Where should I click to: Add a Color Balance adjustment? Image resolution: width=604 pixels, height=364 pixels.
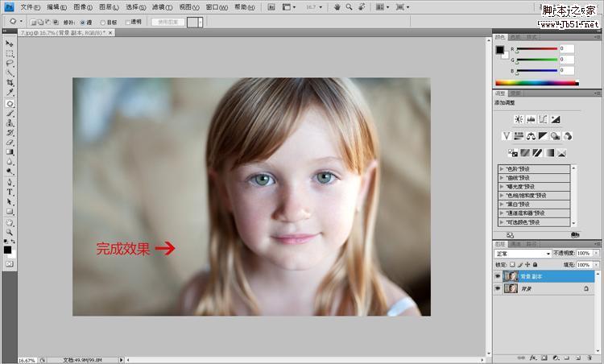[531, 136]
